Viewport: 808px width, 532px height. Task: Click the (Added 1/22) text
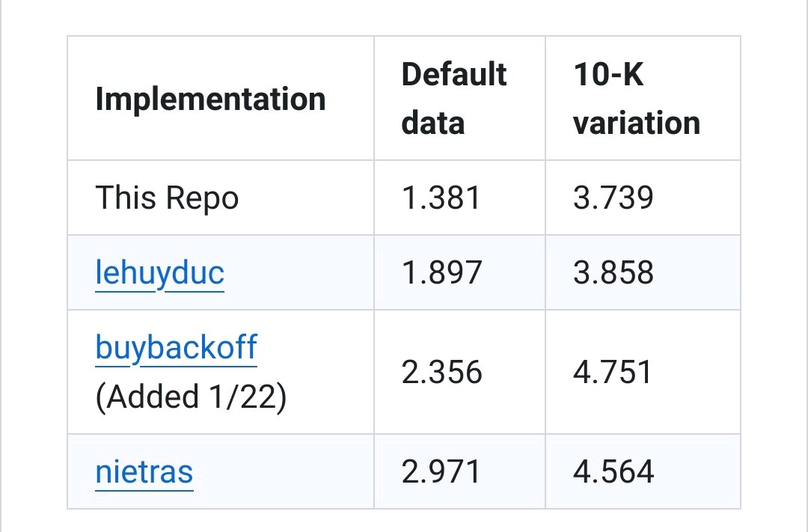tap(192, 397)
